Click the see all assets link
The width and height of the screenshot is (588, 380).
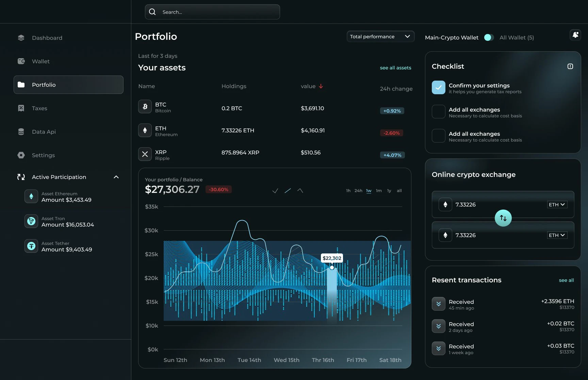pyautogui.click(x=395, y=68)
